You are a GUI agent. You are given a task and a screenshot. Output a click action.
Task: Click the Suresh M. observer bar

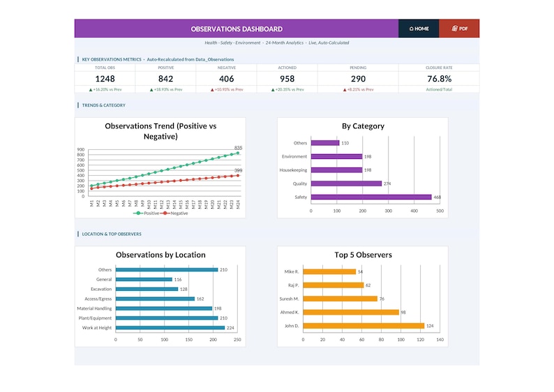pos(340,299)
